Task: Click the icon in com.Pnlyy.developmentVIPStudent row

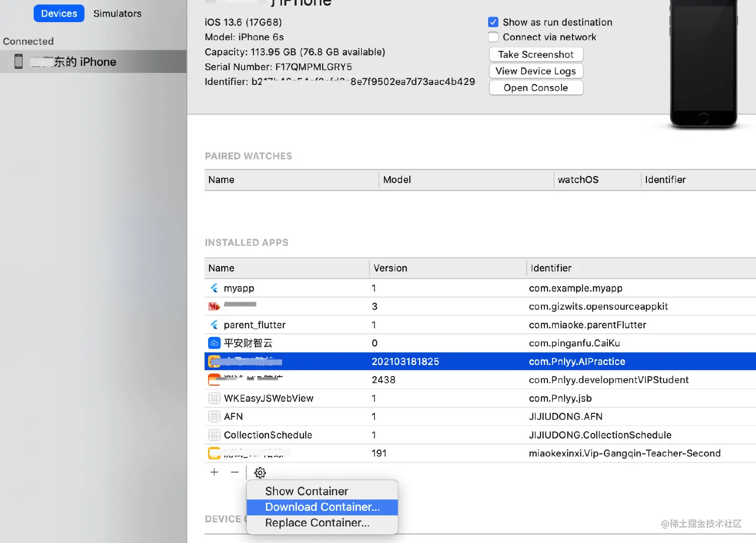Action: pos(215,380)
